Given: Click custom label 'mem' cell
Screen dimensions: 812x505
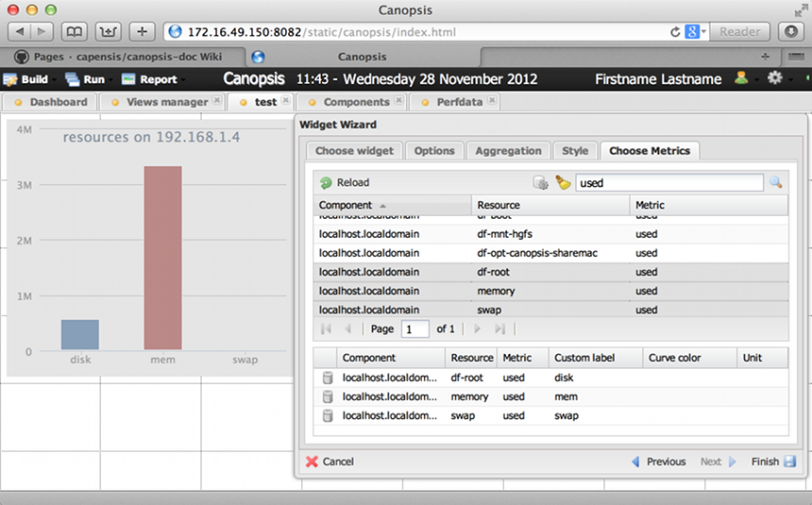Looking at the screenshot, I should point(596,396).
